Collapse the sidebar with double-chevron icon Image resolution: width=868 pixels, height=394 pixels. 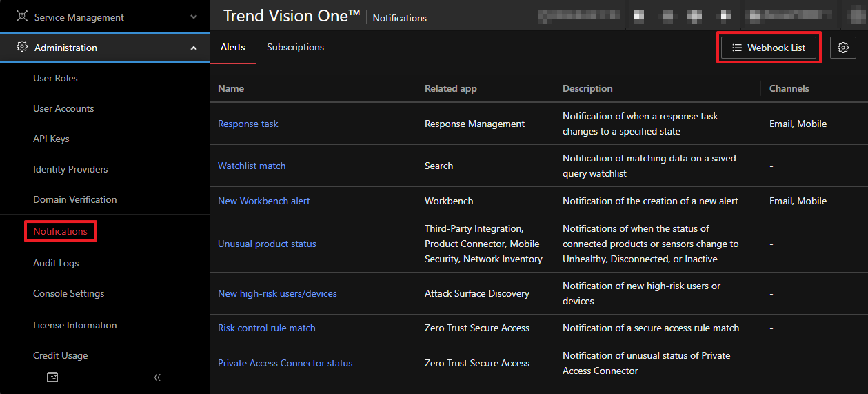[x=157, y=377]
